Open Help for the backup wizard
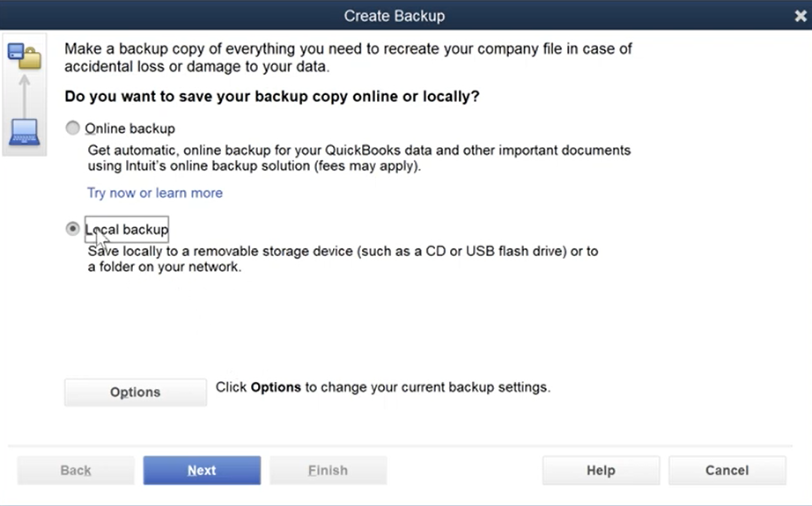Screen dimensions: 812x506 [601, 470]
